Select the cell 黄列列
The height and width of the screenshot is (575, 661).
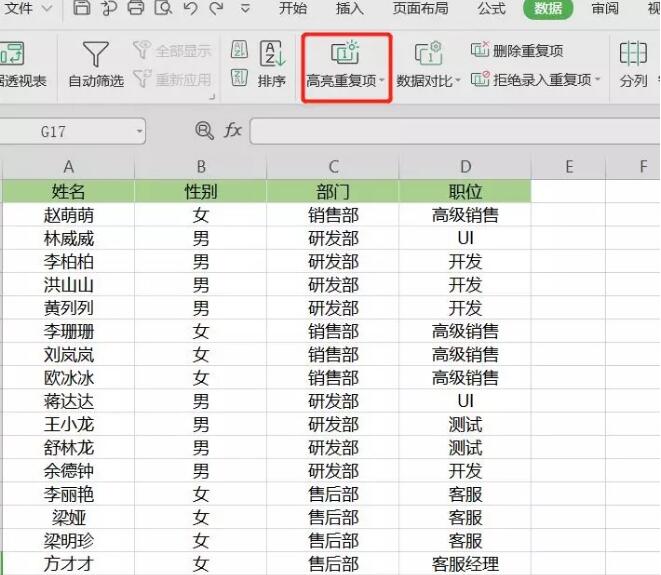pos(68,308)
